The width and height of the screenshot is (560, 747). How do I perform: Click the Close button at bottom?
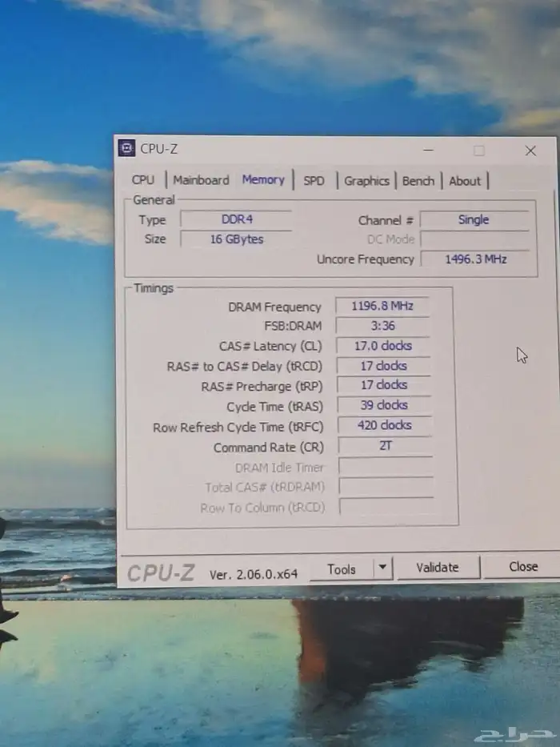click(523, 566)
